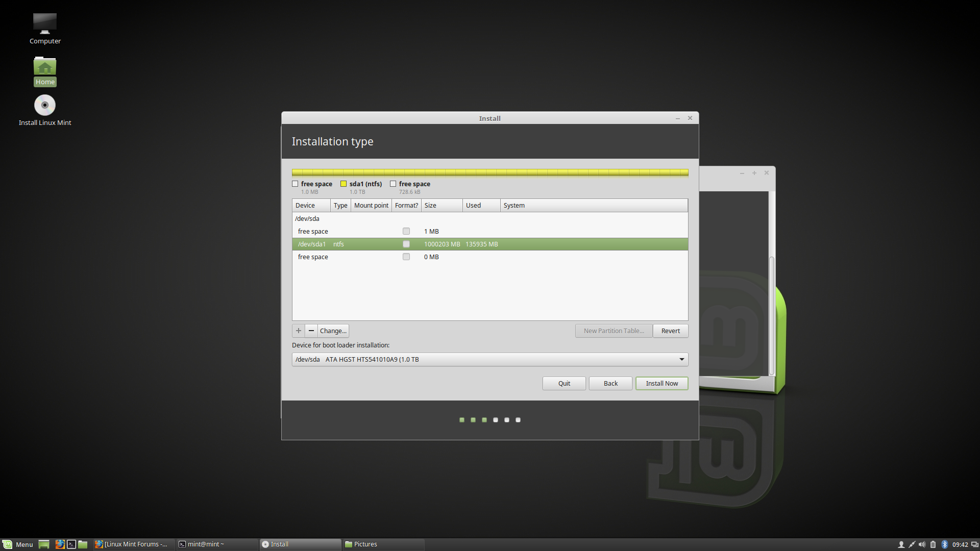
Task: Open the Files launcher in the panel
Action: 83,544
